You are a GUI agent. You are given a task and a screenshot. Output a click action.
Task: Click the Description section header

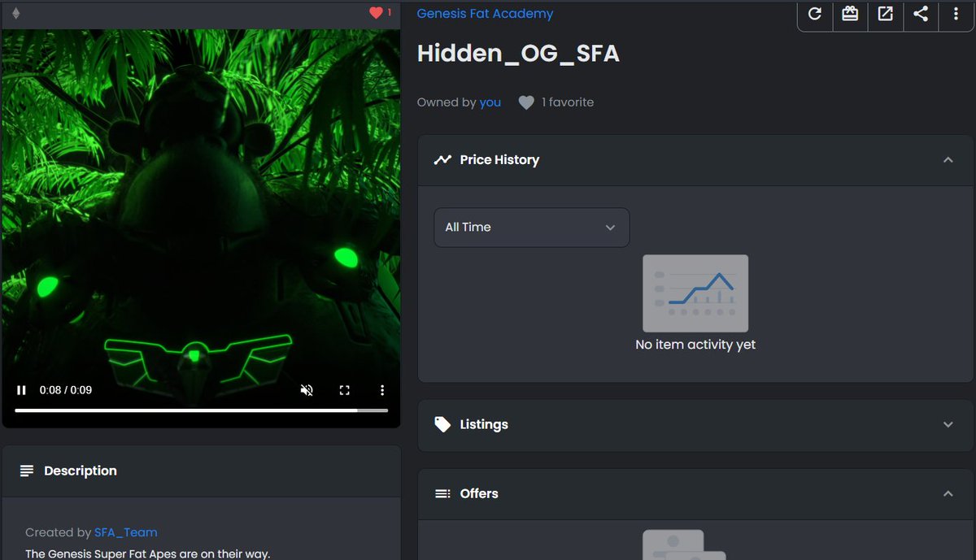(202, 471)
